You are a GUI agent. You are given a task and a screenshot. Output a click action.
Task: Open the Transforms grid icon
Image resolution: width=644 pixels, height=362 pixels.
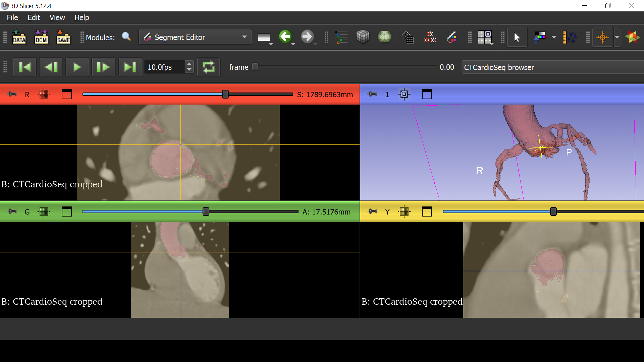pyautogui.click(x=407, y=37)
